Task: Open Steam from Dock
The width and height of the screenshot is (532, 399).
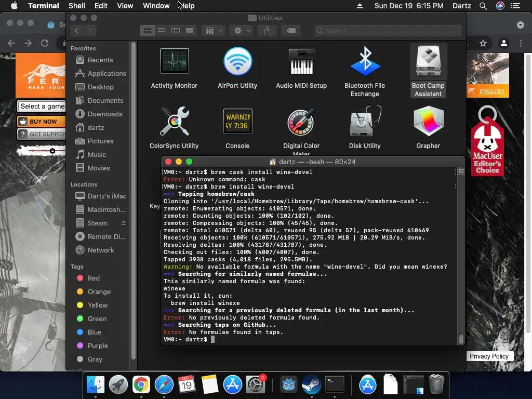Action: pos(312,385)
